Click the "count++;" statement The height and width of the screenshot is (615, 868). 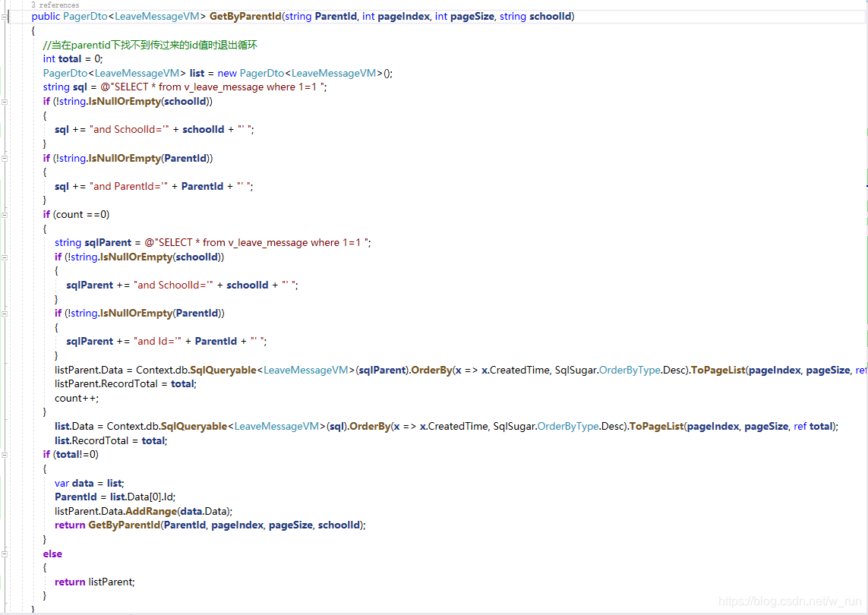77,398
